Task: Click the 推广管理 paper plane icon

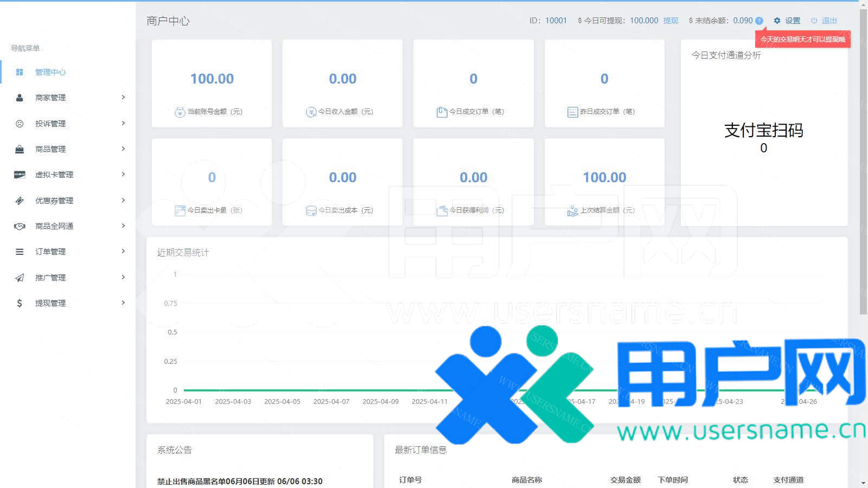Action: pyautogui.click(x=20, y=278)
